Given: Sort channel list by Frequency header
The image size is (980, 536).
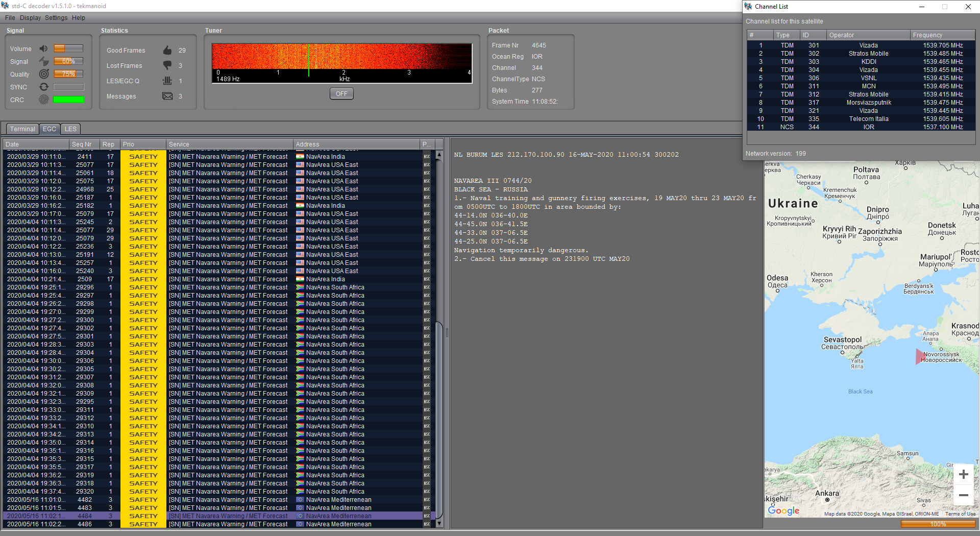Looking at the screenshot, I should [943, 35].
